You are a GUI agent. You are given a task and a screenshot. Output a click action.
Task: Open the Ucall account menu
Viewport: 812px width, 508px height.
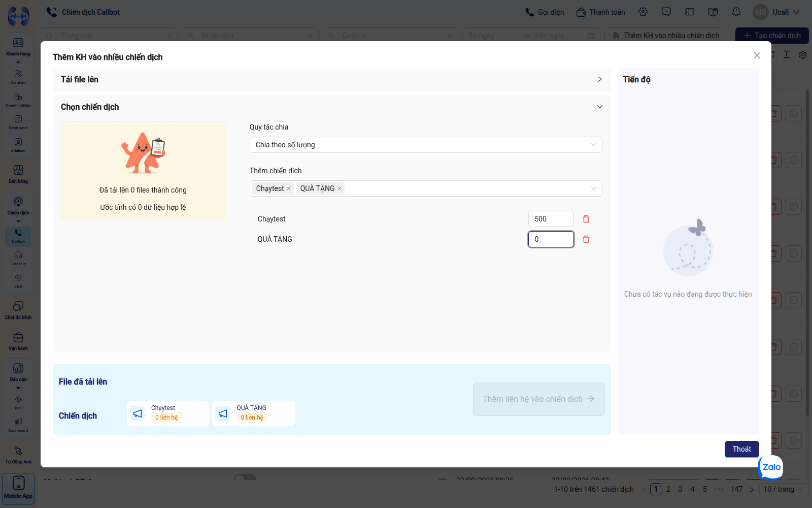click(x=776, y=12)
